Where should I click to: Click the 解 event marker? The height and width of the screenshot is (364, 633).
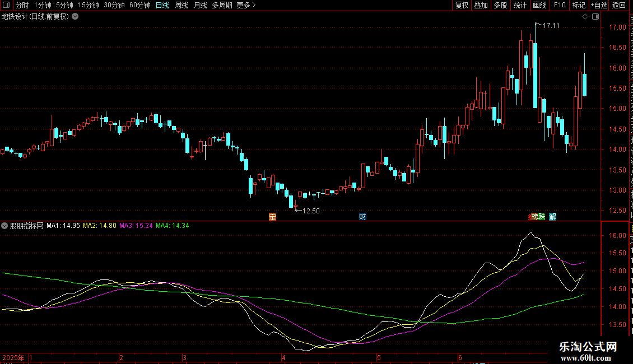[x=553, y=217]
